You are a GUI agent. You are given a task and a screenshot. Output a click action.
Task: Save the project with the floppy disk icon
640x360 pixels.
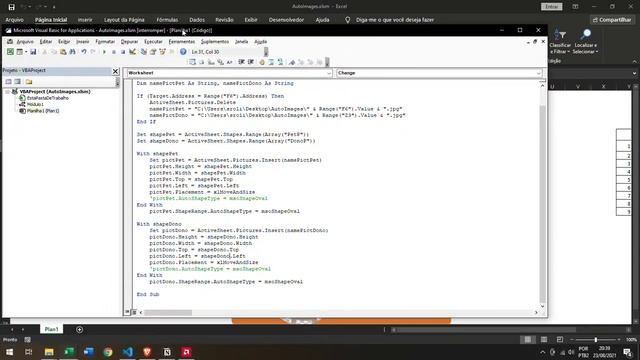coord(33,52)
